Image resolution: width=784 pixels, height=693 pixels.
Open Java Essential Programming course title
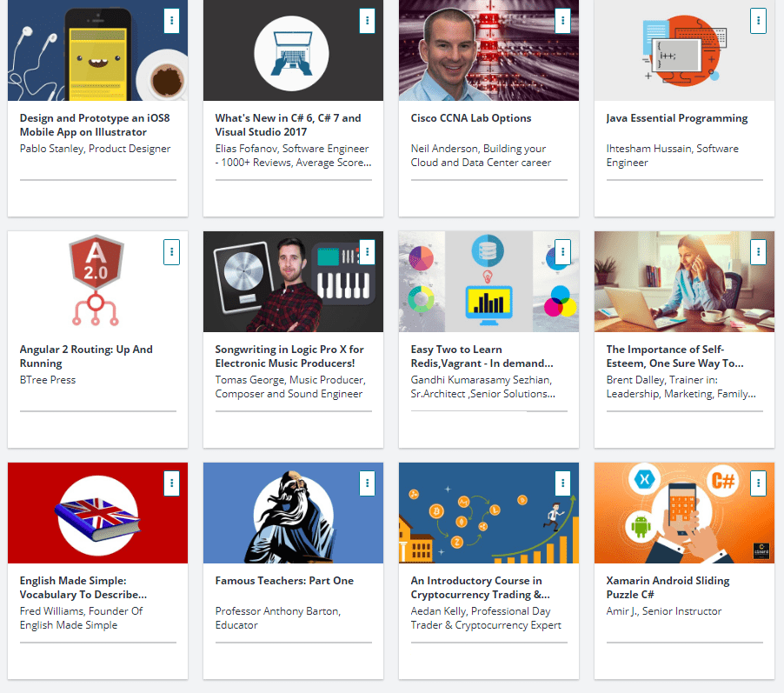(x=676, y=118)
